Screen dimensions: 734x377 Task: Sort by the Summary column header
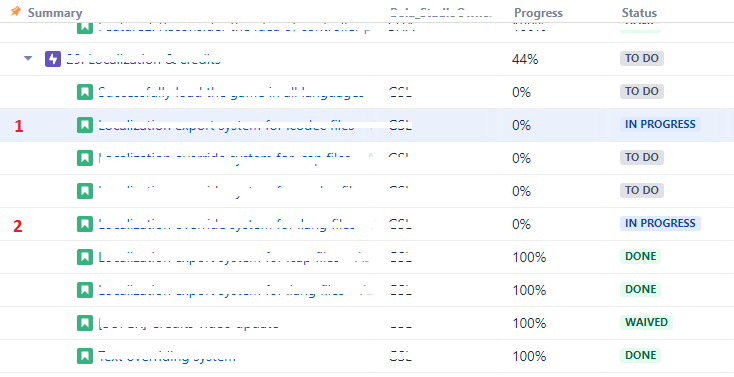(x=55, y=13)
